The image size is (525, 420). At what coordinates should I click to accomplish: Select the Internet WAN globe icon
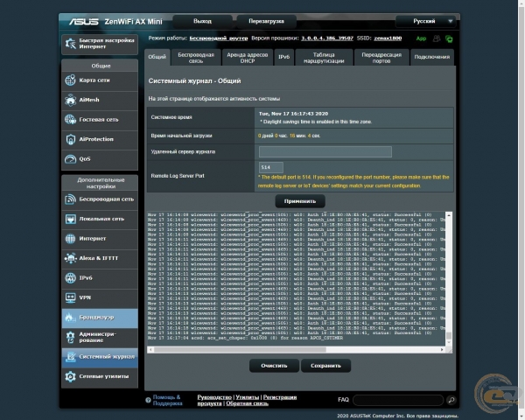70,239
